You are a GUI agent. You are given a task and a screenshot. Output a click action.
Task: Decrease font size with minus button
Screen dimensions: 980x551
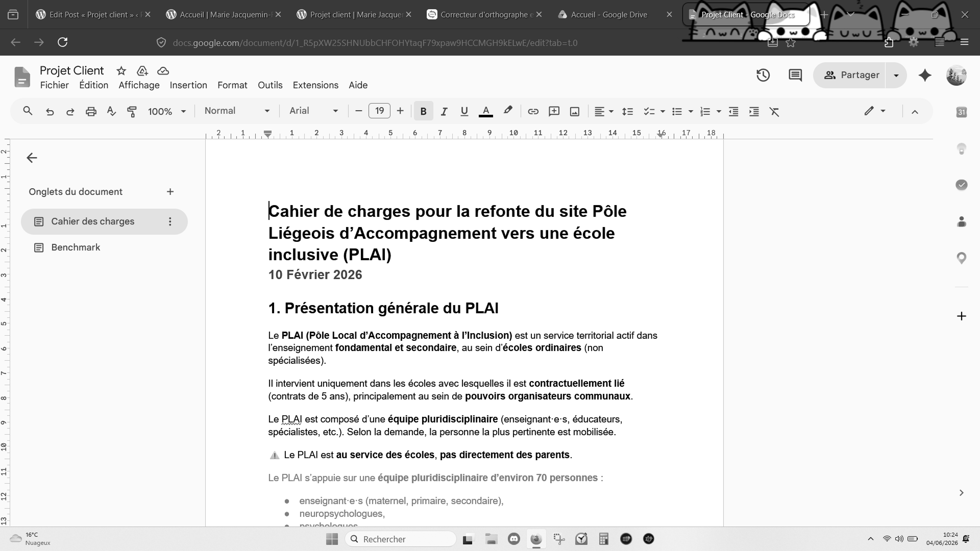click(359, 111)
